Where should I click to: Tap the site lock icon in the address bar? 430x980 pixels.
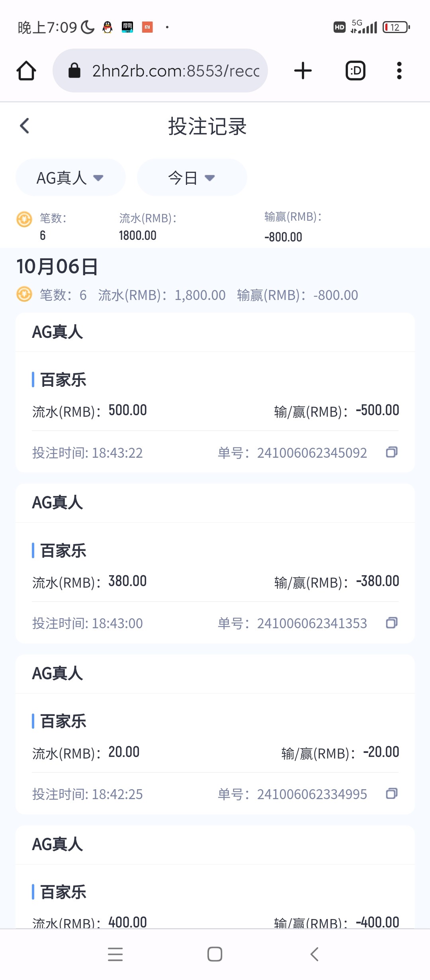[74, 71]
